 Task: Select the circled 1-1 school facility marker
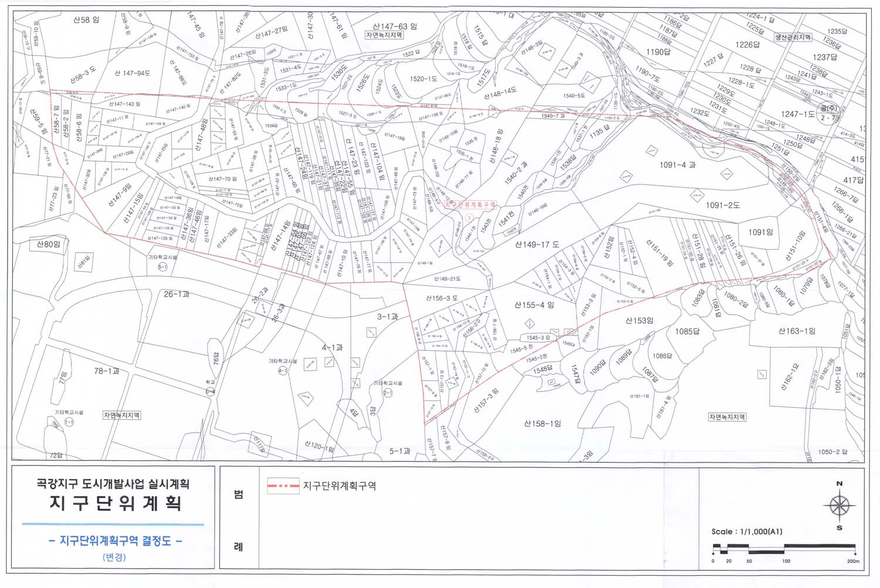click(x=69, y=422)
